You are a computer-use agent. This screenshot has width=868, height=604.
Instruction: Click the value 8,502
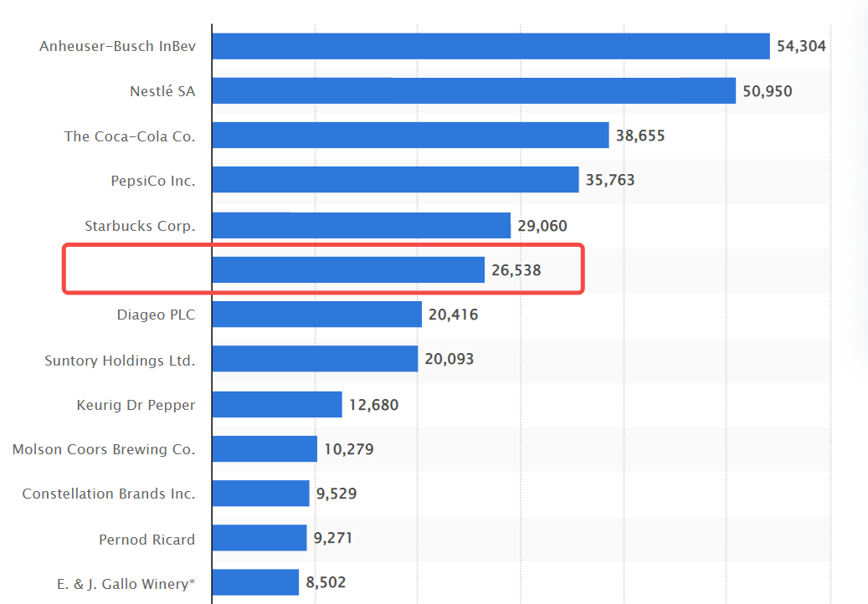click(x=326, y=582)
